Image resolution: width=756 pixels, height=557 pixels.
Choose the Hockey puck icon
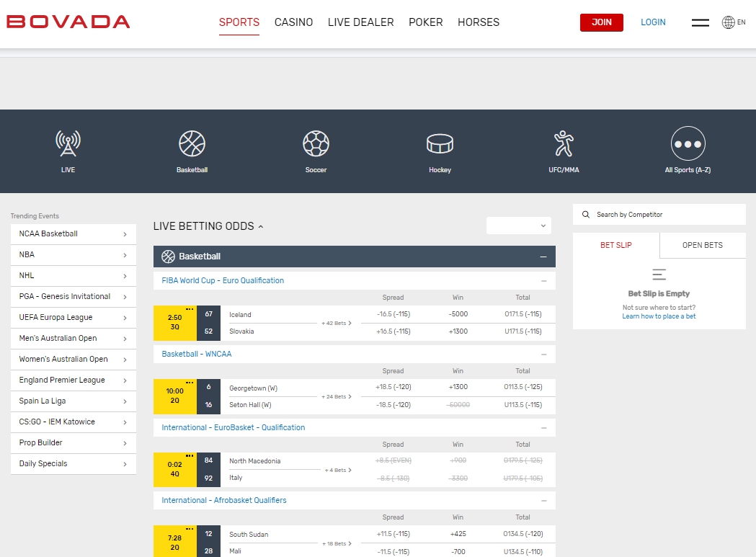click(440, 143)
